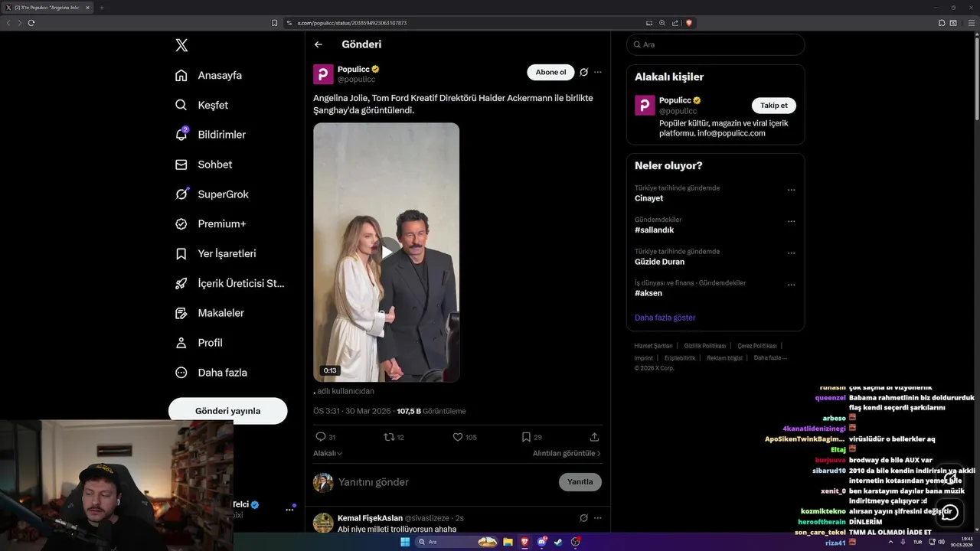
Task: Open a new browser tab
Action: [101, 8]
